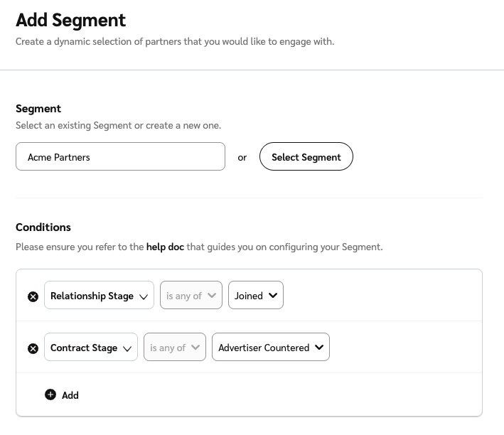This screenshot has width=504, height=435.
Task: Click the arrow in second 'is any of' operator
Action: pyautogui.click(x=196, y=348)
